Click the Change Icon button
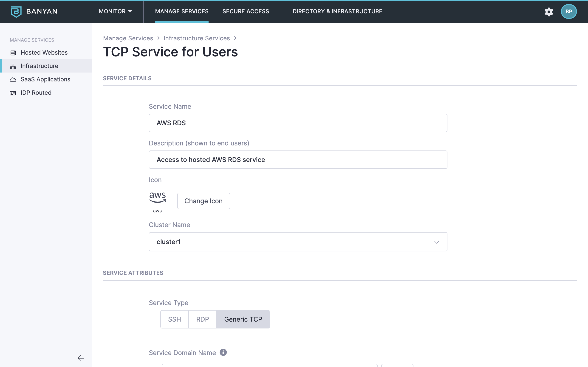This screenshot has height=367, width=588. tap(204, 201)
